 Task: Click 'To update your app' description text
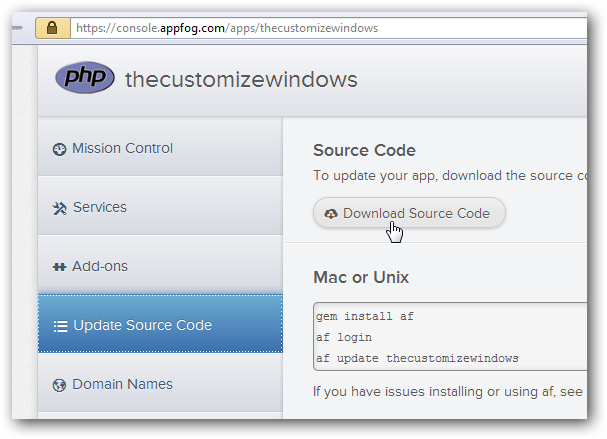(x=450, y=175)
